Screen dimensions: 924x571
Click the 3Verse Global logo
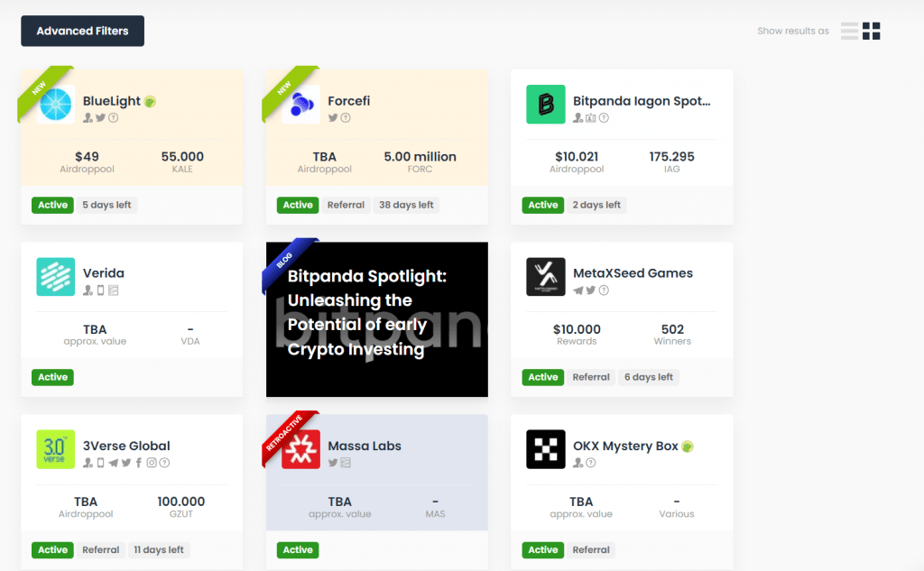[56, 449]
